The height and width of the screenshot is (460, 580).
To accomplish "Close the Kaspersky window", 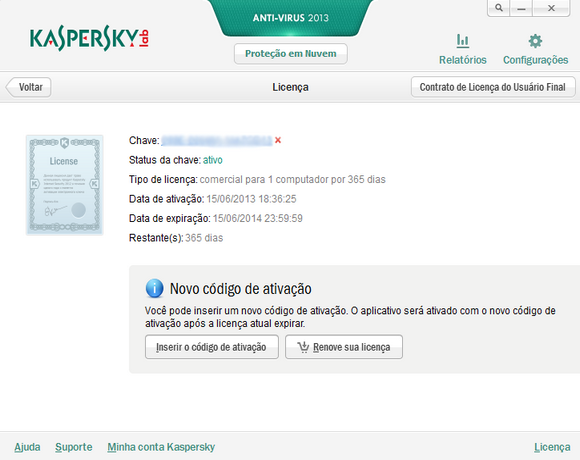I will tap(551, 8).
